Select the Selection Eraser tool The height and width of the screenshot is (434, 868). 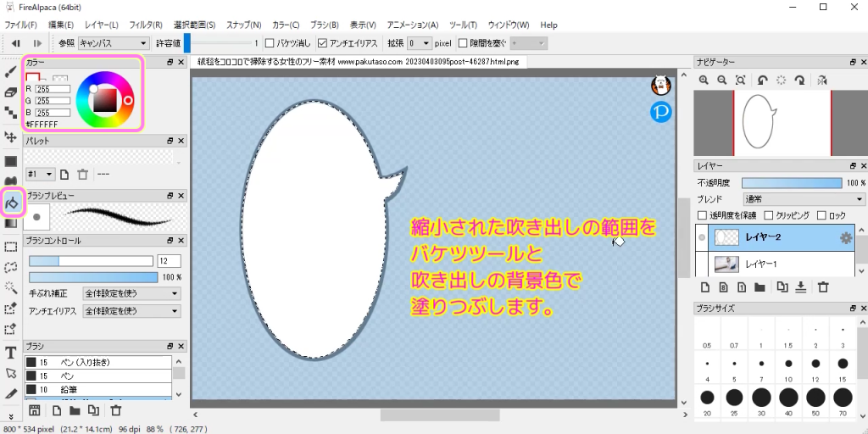(x=10, y=329)
